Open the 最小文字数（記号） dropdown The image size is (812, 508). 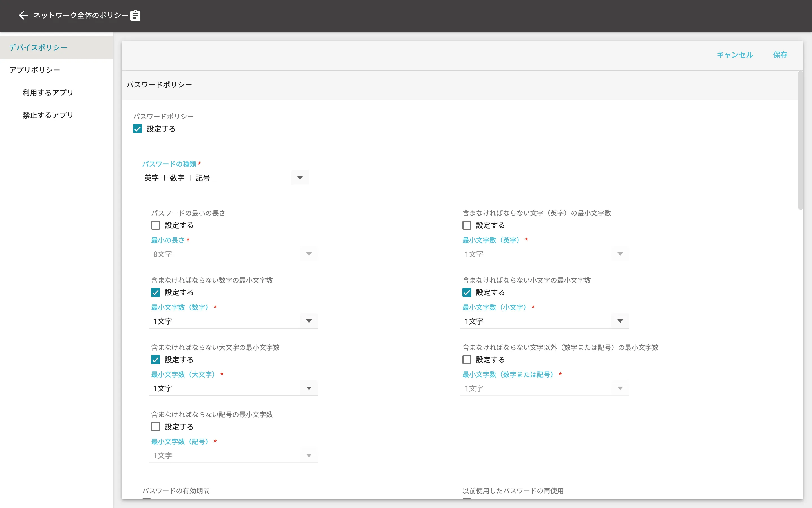[x=233, y=456]
